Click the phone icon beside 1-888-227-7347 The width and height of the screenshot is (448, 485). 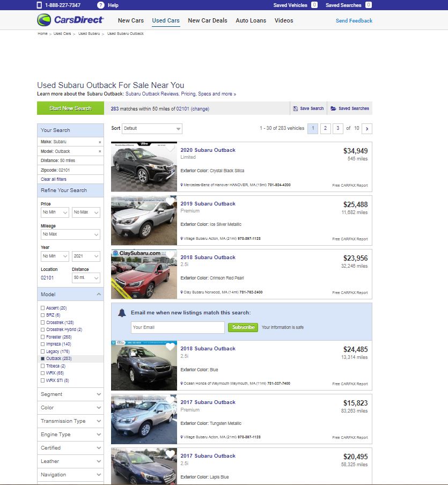tap(39, 5)
